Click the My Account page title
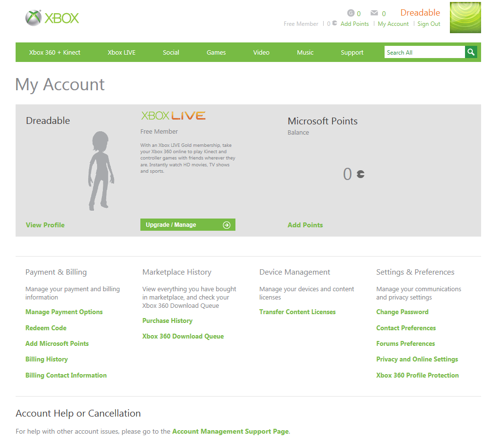This screenshot has height=440, width=504. [60, 84]
